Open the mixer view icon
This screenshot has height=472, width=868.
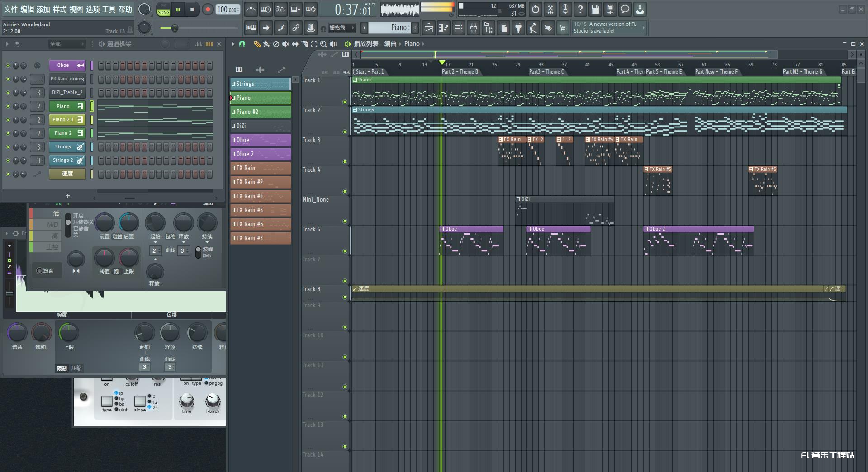click(x=474, y=28)
